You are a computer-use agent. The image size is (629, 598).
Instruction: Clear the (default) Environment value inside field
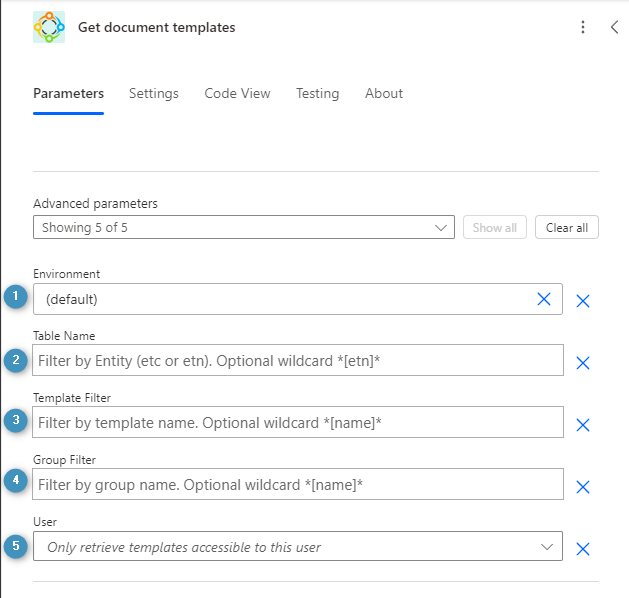click(x=544, y=299)
